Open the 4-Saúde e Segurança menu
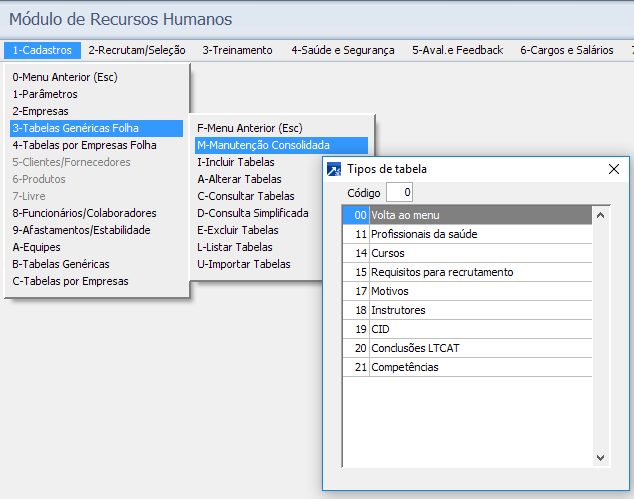This screenshot has width=634, height=499. coord(342,50)
